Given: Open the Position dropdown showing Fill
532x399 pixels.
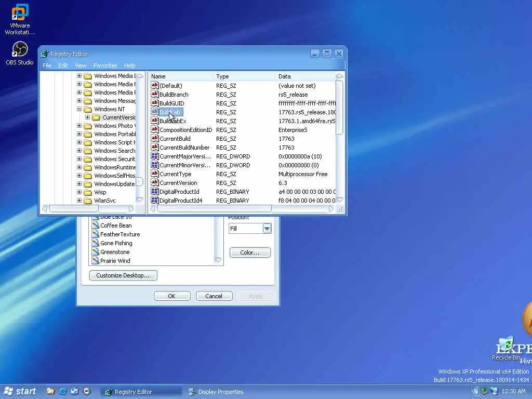Looking at the screenshot, I should point(267,229).
